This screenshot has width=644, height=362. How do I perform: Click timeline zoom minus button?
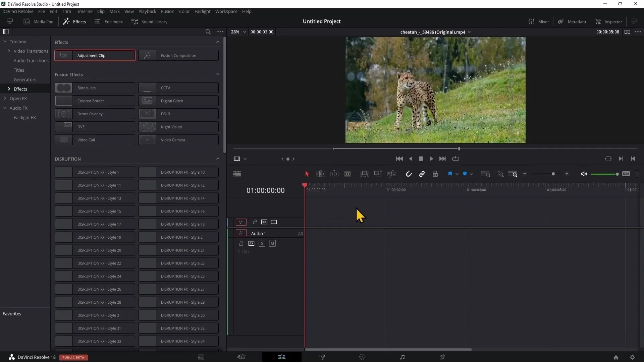pos(525,174)
